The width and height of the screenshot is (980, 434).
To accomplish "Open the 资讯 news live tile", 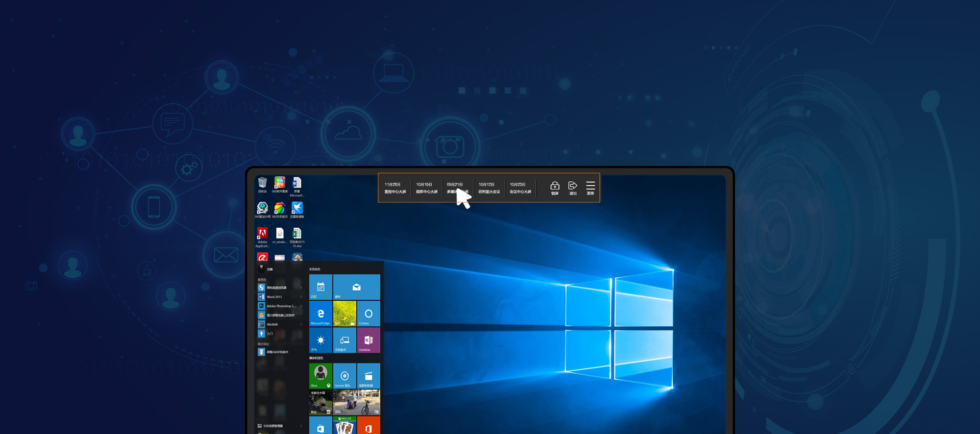I will 357,402.
